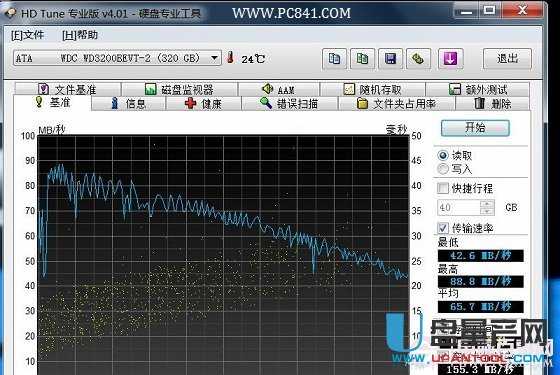Image resolution: width=560 pixels, height=375 pixels.
Task: Enable the 快捷行程 checkbox
Action: click(443, 188)
